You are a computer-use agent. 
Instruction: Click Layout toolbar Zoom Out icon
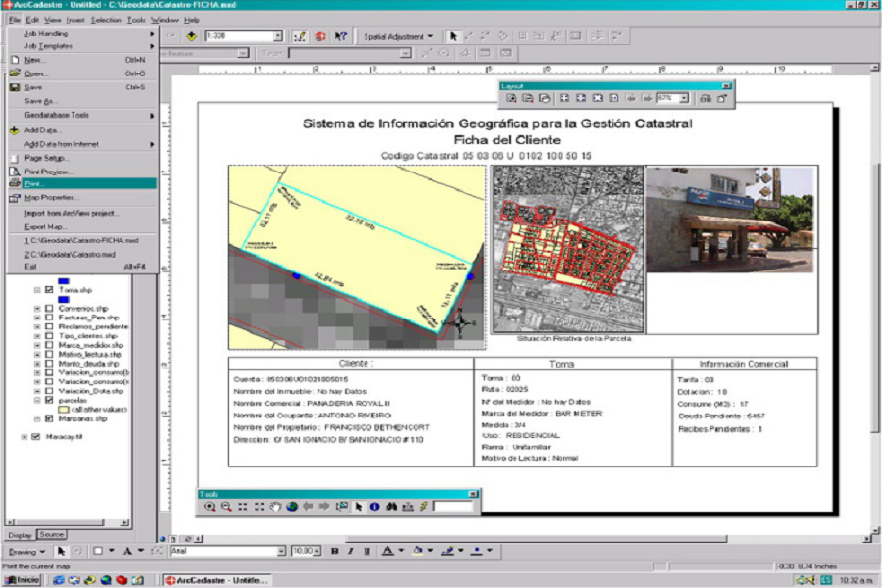(528, 98)
